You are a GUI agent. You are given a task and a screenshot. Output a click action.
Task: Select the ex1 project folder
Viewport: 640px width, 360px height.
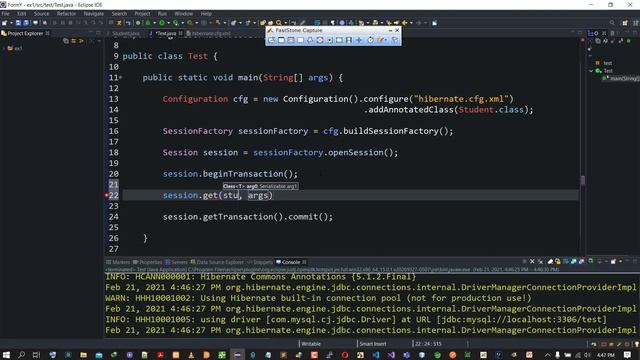(15, 48)
